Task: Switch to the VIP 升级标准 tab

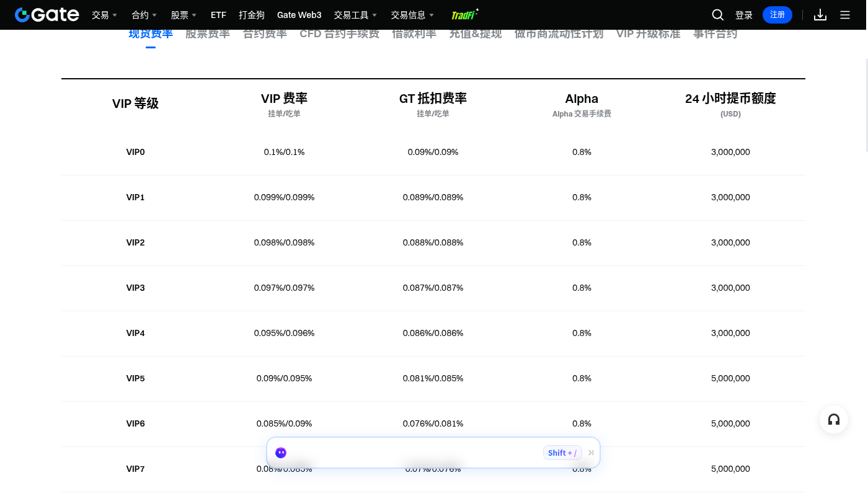Action: 648,34
